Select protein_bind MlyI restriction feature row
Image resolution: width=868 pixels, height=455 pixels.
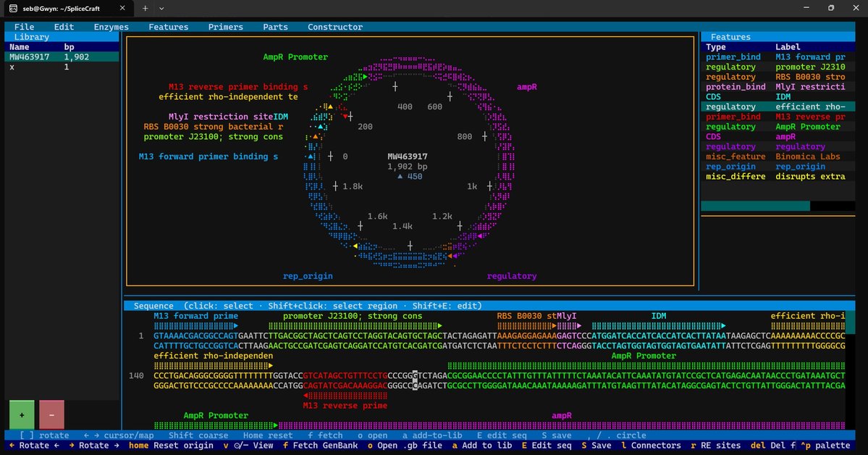(x=778, y=86)
